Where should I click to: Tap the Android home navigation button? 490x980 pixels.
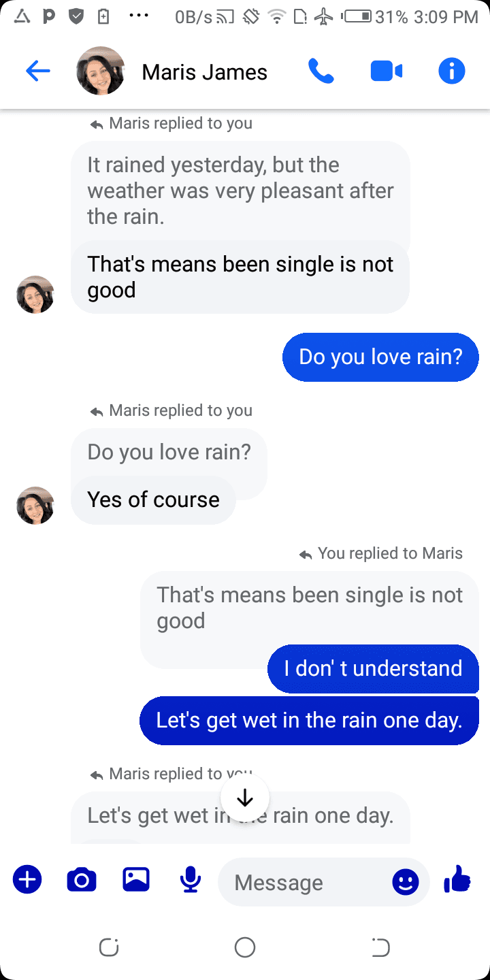click(x=245, y=947)
